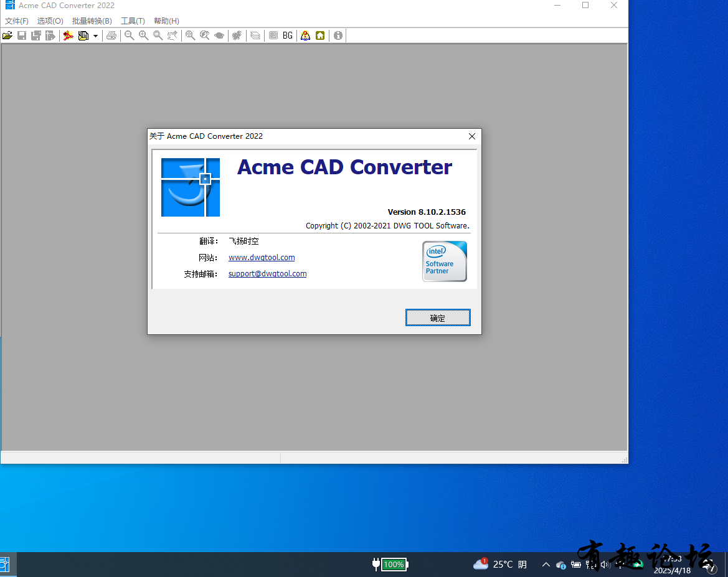Open the 工具(T) menu
The image size is (728, 577).
click(x=133, y=21)
